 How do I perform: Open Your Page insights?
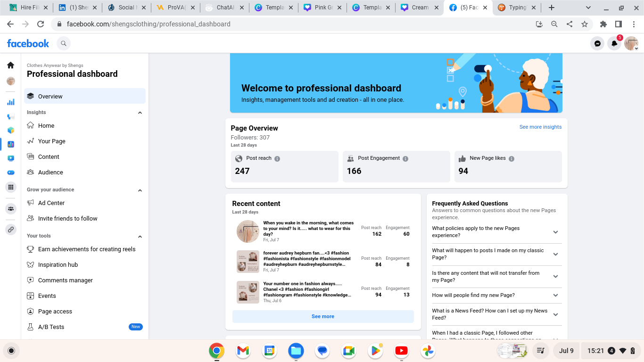tap(85, 141)
